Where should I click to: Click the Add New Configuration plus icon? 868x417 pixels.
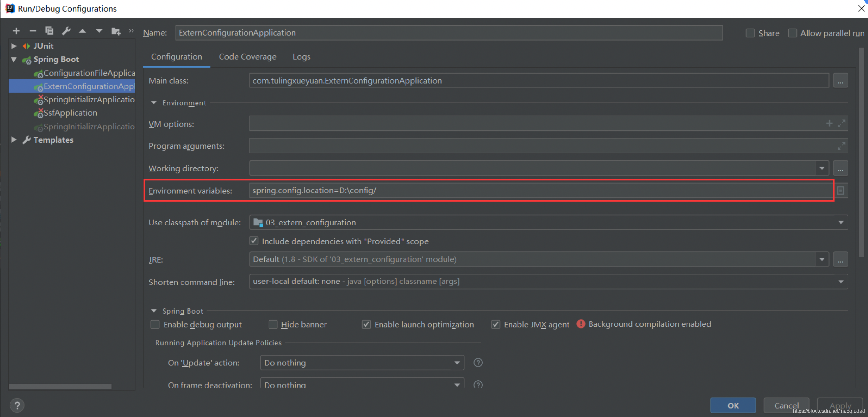point(16,31)
